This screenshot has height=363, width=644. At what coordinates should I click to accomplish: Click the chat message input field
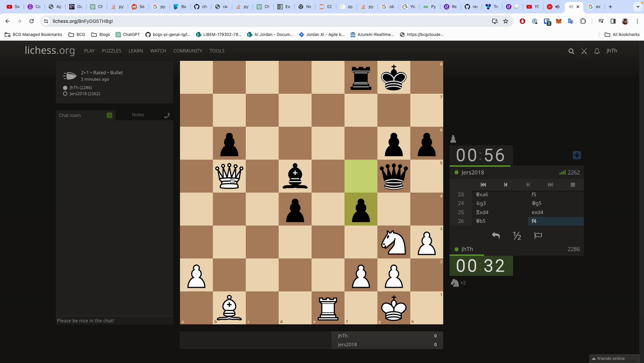click(114, 321)
